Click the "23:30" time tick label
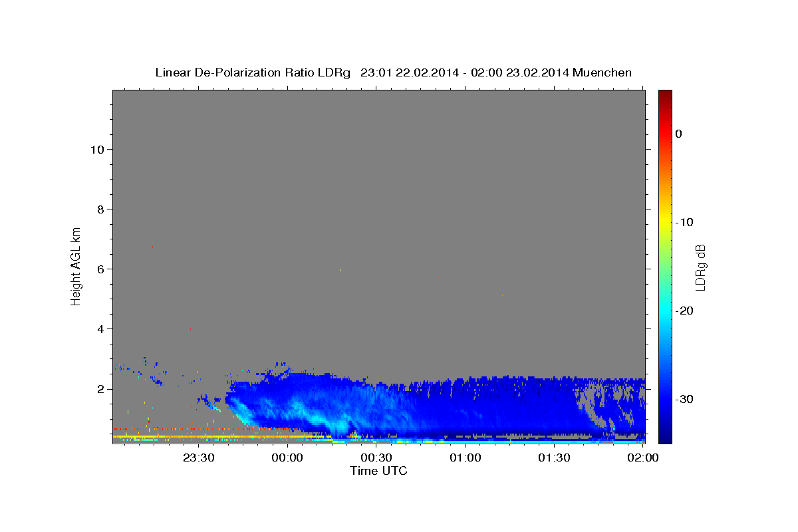Image resolution: width=798 pixels, height=532 pixels. (x=199, y=458)
